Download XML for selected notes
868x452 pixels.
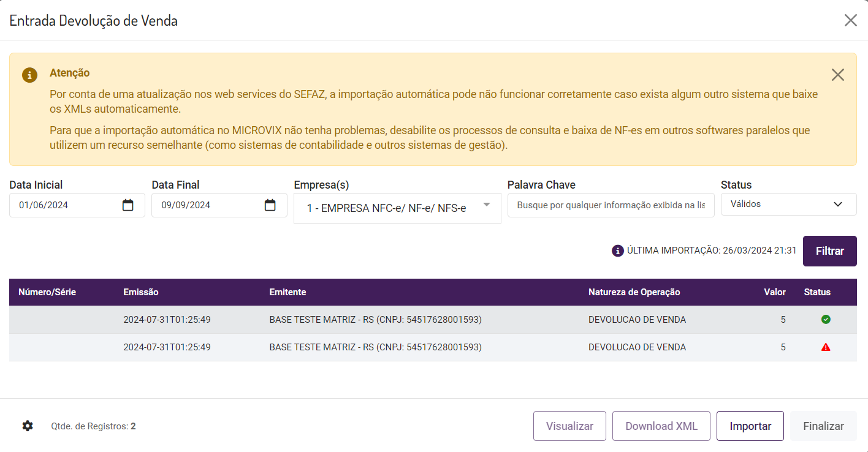pyautogui.click(x=661, y=425)
